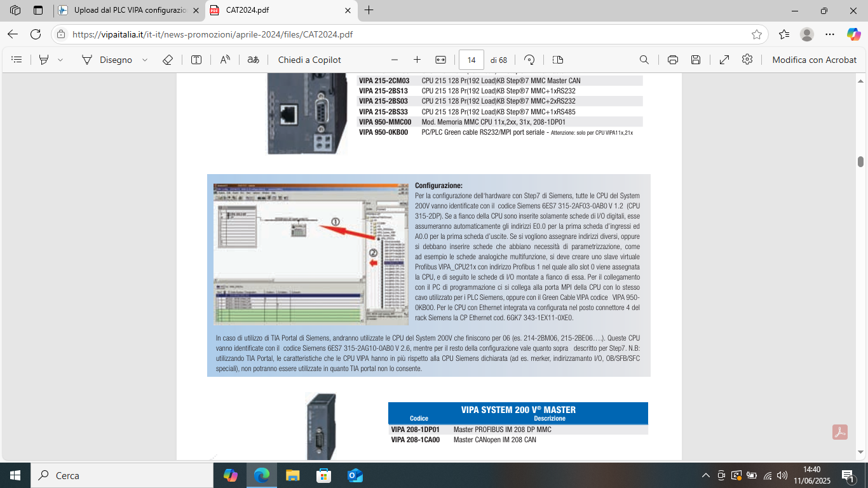Select the highlighter tool
The height and width of the screenshot is (488, 868).
click(x=44, y=60)
